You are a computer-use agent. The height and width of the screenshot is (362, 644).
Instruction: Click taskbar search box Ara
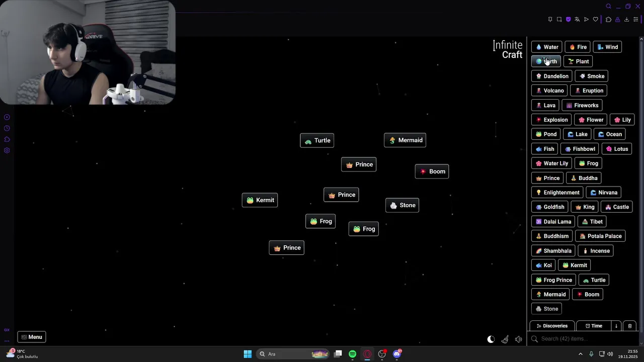tap(293, 354)
